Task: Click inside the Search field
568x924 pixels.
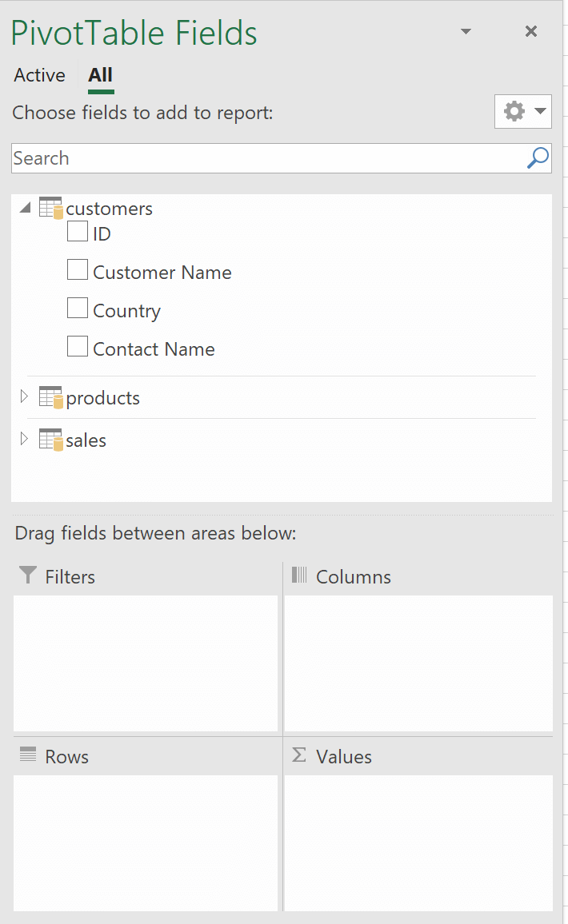Action: (x=240, y=158)
